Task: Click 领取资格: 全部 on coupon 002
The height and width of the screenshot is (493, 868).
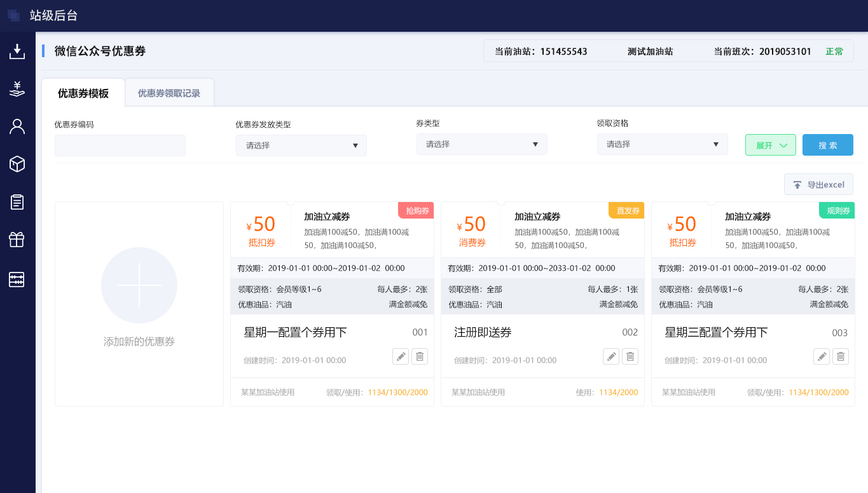Action: [475, 289]
